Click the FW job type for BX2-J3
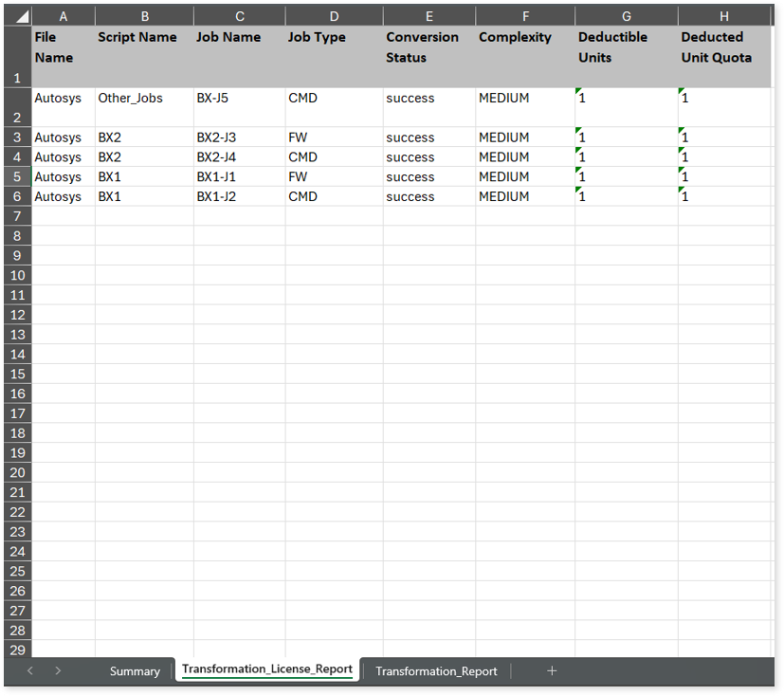The image size is (784, 696). (334, 137)
